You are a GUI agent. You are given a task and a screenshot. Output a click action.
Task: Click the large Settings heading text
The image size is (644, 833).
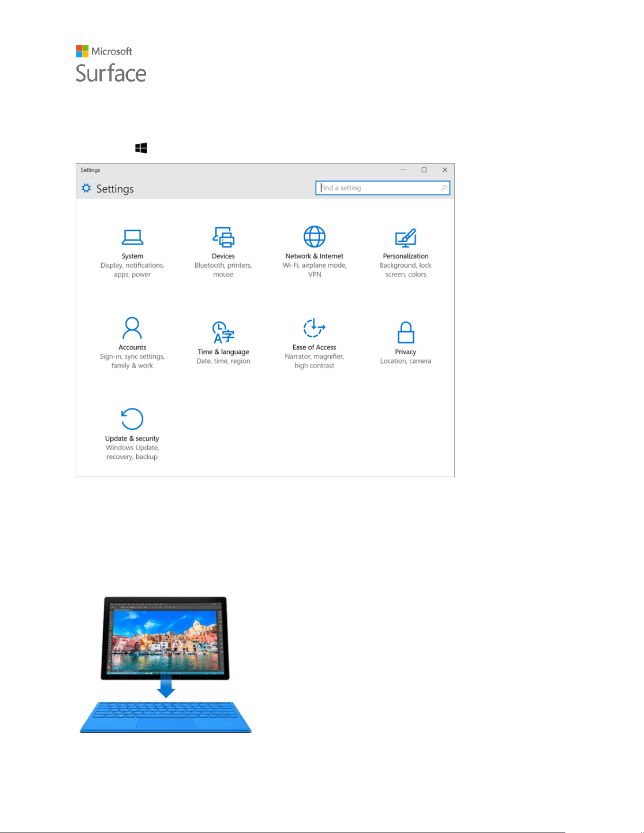pos(115,189)
